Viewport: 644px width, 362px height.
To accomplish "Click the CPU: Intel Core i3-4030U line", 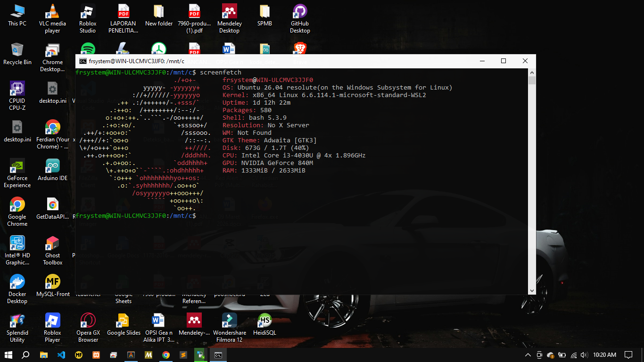I will point(294,155).
